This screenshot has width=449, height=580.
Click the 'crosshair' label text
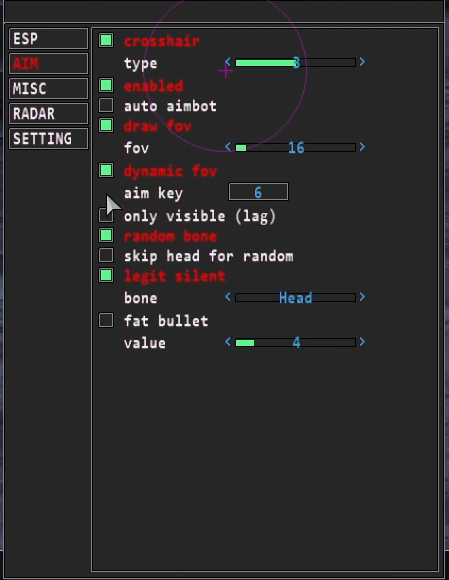click(162, 41)
